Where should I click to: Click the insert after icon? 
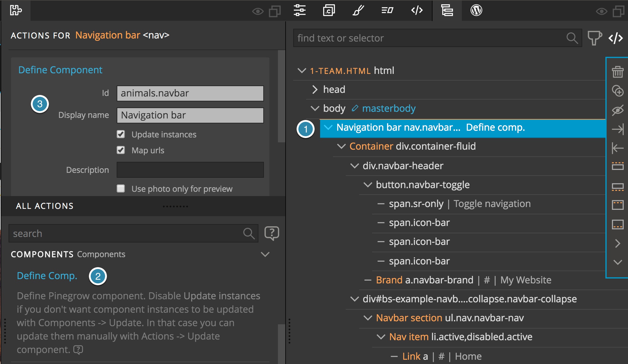pyautogui.click(x=618, y=187)
